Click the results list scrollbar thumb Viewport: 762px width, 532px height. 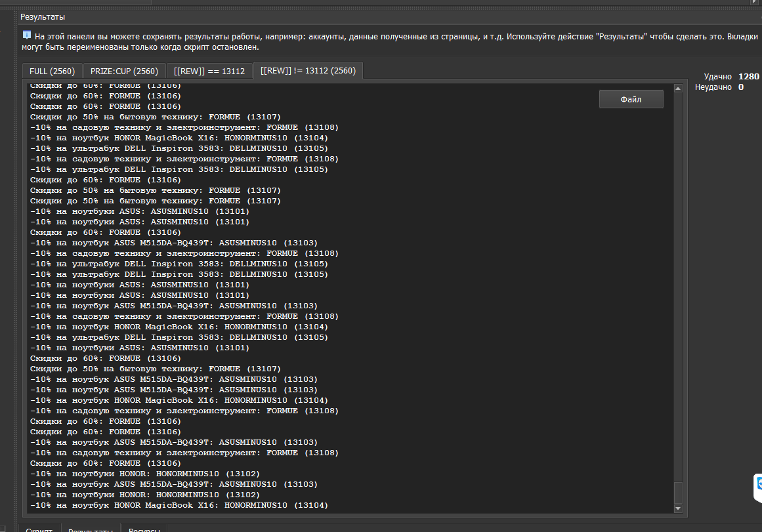coord(678,493)
